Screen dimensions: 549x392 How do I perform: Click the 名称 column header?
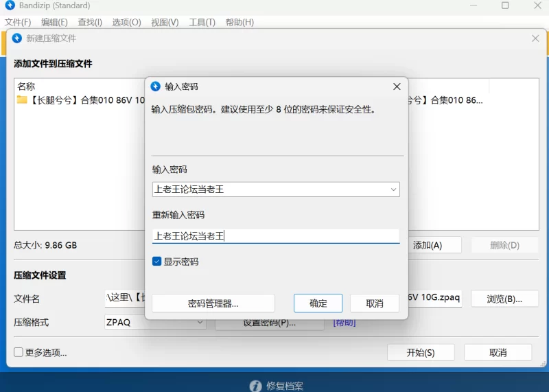pos(26,87)
